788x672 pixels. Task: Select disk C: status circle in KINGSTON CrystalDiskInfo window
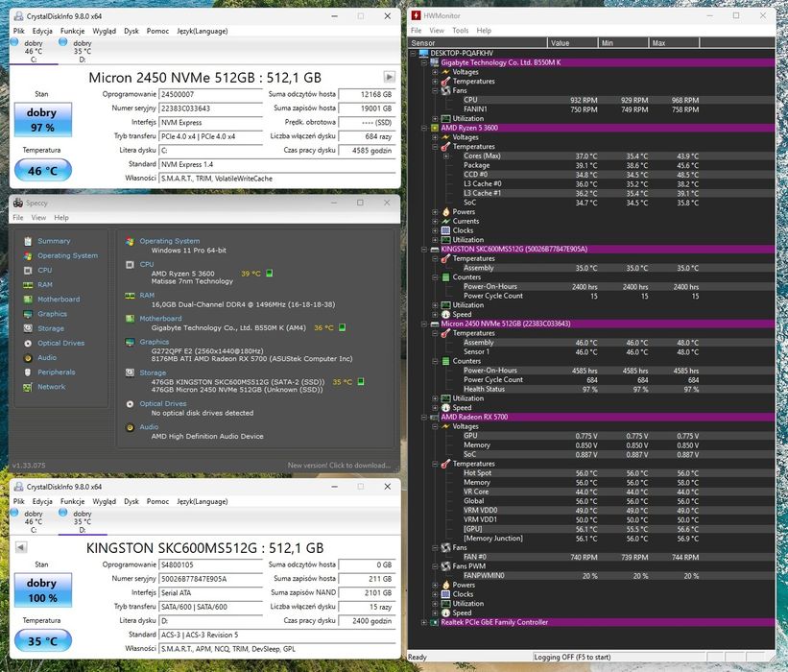click(x=14, y=513)
